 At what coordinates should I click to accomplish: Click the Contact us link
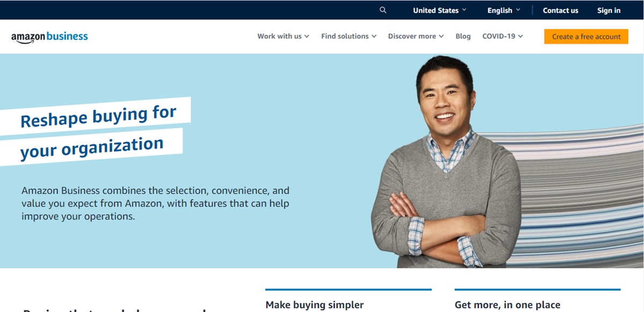click(560, 10)
